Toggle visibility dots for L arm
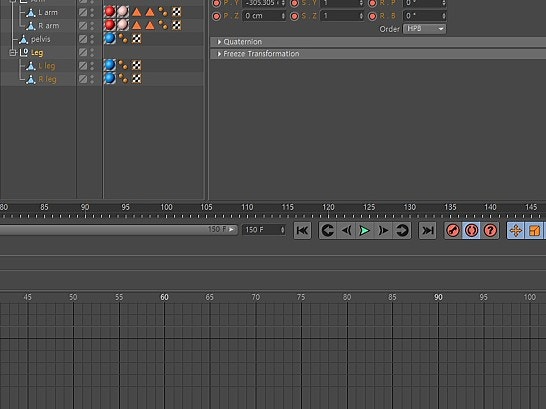This screenshot has width=546, height=409. pos(92,12)
